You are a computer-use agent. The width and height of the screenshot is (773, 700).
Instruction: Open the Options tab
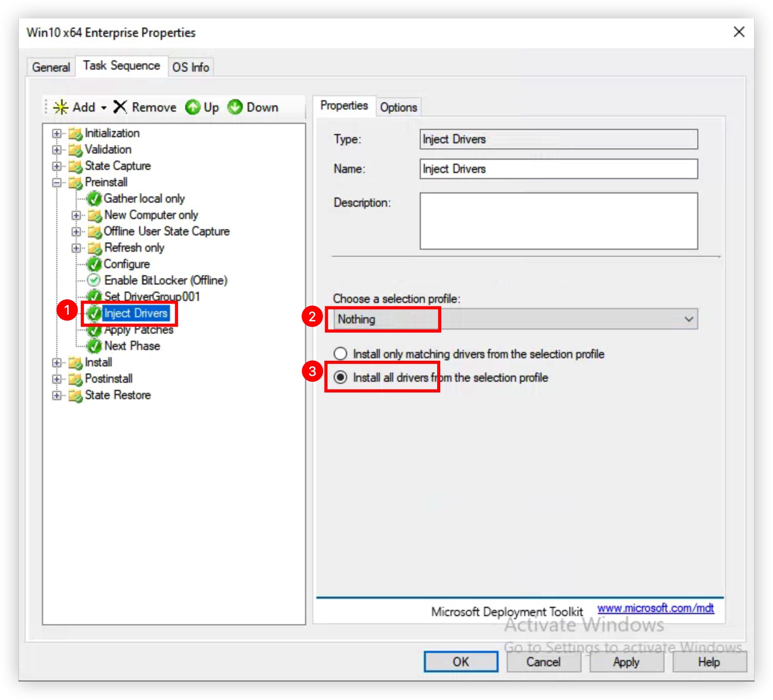[x=398, y=107]
